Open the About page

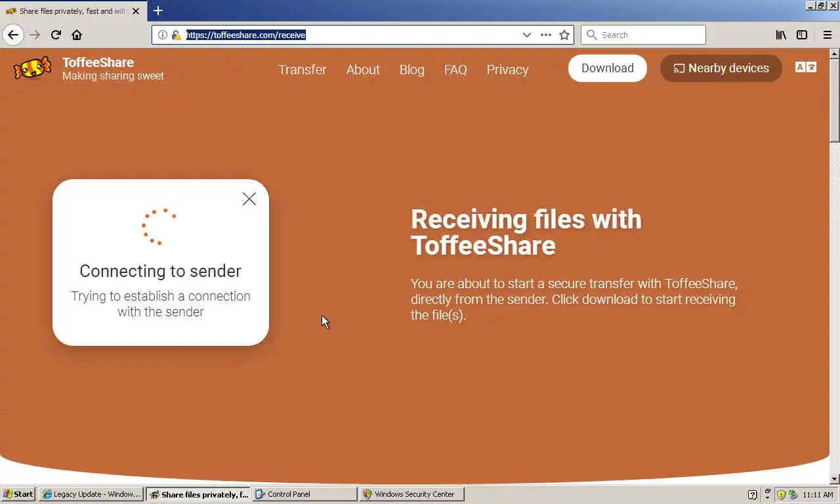pyautogui.click(x=363, y=70)
